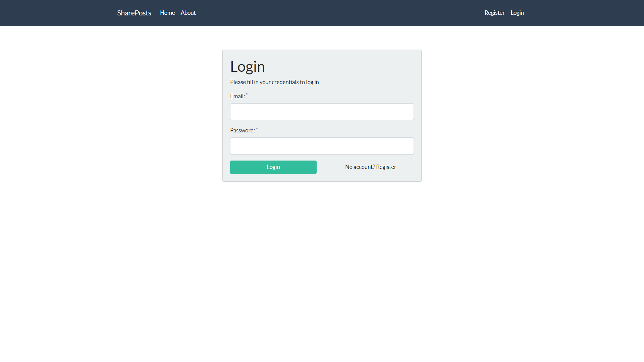Image resolution: width=644 pixels, height=362 pixels.
Task: Click the word 'credentials' in the subtitle
Action: coord(285,82)
